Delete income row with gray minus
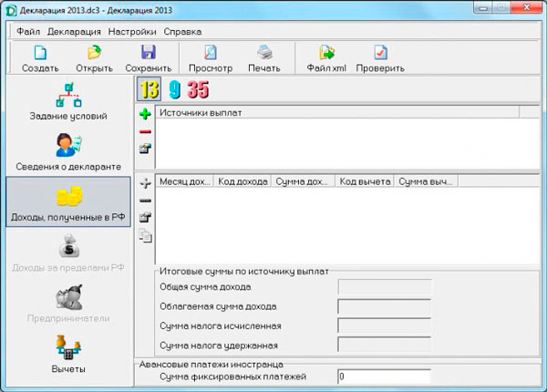This screenshot has width=547, height=392. point(145,201)
